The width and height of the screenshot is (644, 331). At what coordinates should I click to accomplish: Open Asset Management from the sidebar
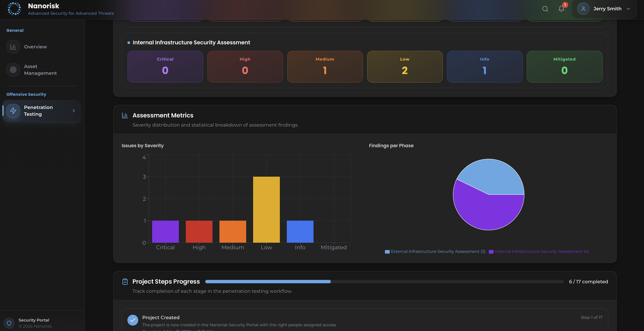(x=37, y=70)
